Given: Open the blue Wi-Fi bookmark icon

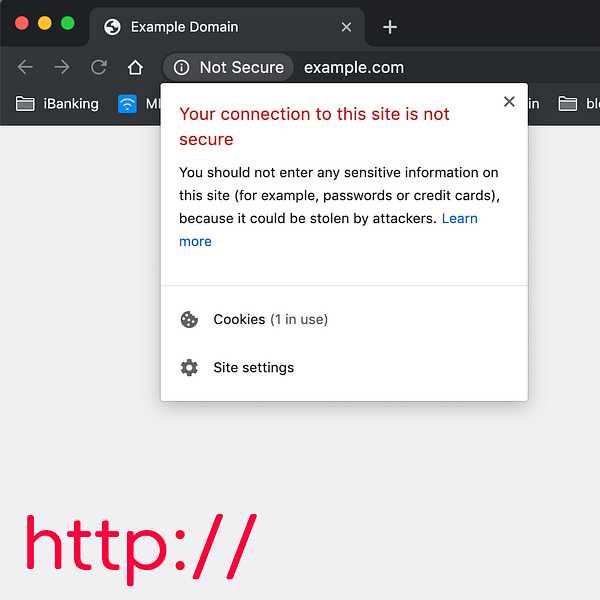Looking at the screenshot, I should pos(127,104).
